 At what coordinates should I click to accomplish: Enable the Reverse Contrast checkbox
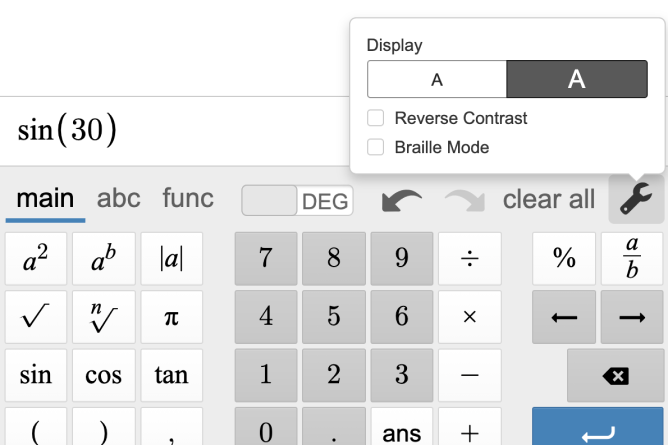pos(376,118)
